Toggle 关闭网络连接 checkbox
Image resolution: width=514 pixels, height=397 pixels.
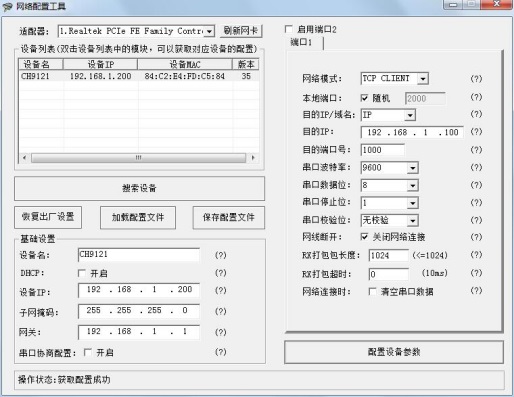click(x=364, y=237)
